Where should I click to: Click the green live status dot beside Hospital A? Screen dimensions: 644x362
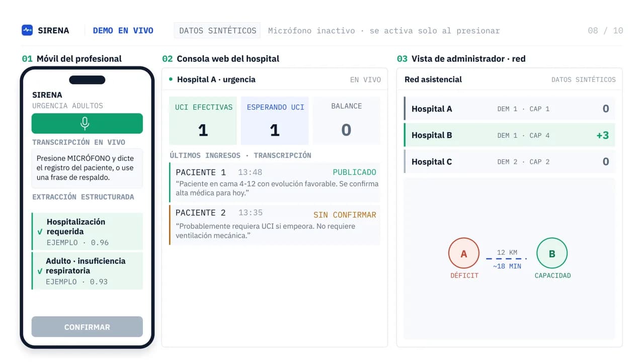point(171,79)
